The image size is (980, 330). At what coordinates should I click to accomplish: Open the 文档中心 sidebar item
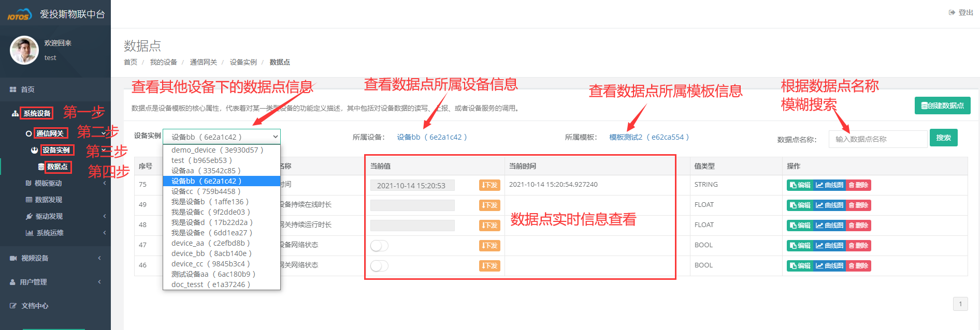click(x=35, y=306)
